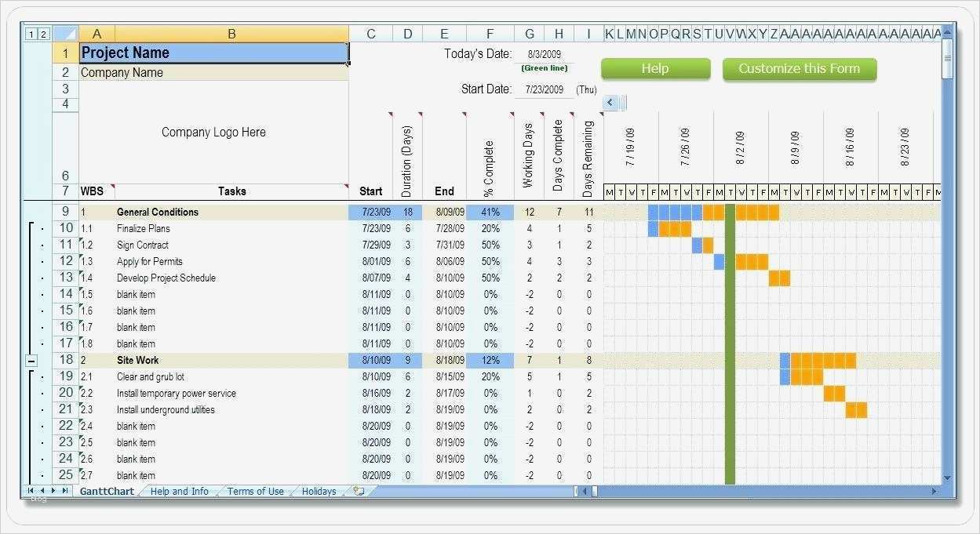Select the General Conditions task cell

pyautogui.click(x=231, y=212)
